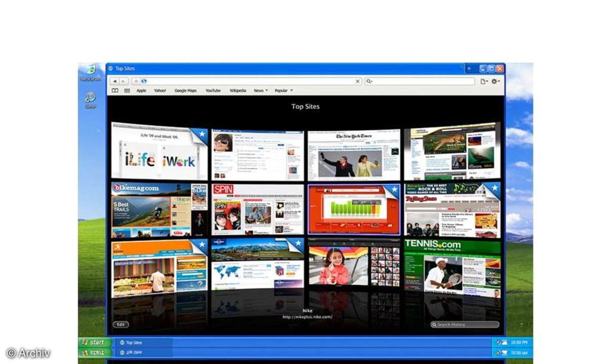Open the Rolling Stone thumbnail

452,210
